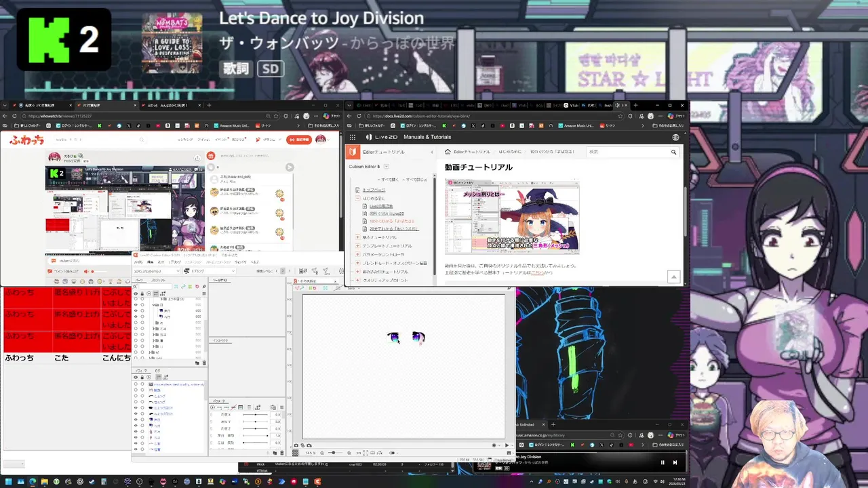Toggle the lock header icon in parts panel
This screenshot has height=488, width=868.
pyautogui.click(x=142, y=293)
